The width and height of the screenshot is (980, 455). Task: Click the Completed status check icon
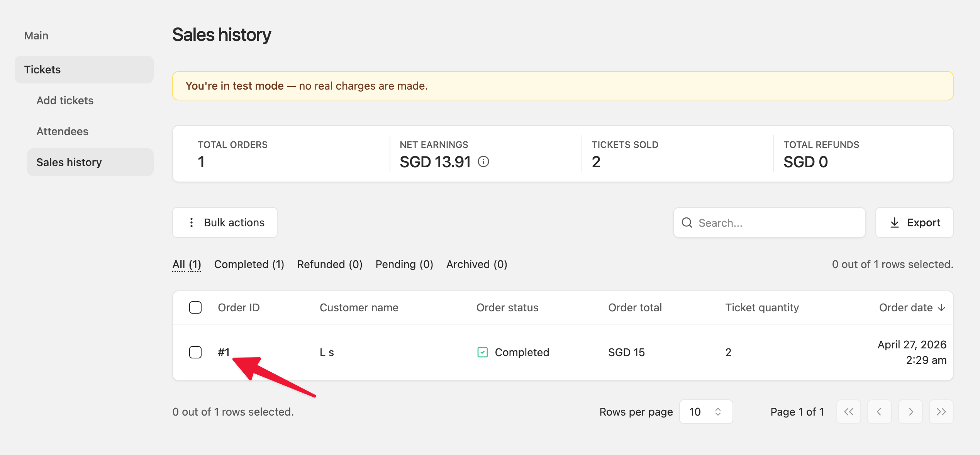483,352
